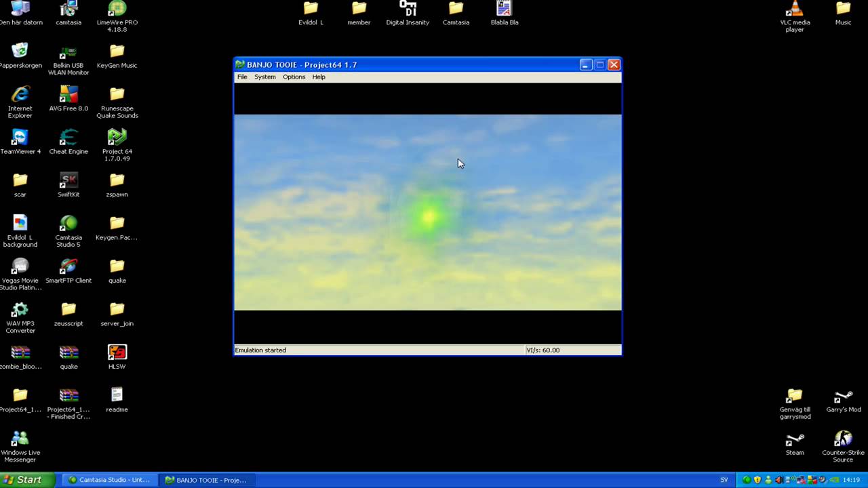Viewport: 868px width, 488px height.
Task: Select the readme text file icon
Action: click(x=117, y=399)
